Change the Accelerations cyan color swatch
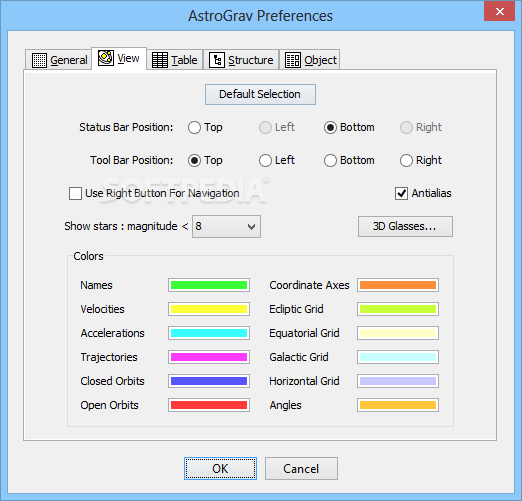The height and width of the screenshot is (501, 522). click(209, 333)
